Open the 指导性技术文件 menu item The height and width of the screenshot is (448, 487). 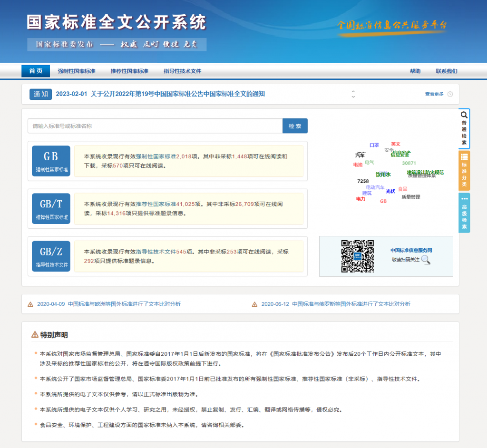(x=182, y=71)
